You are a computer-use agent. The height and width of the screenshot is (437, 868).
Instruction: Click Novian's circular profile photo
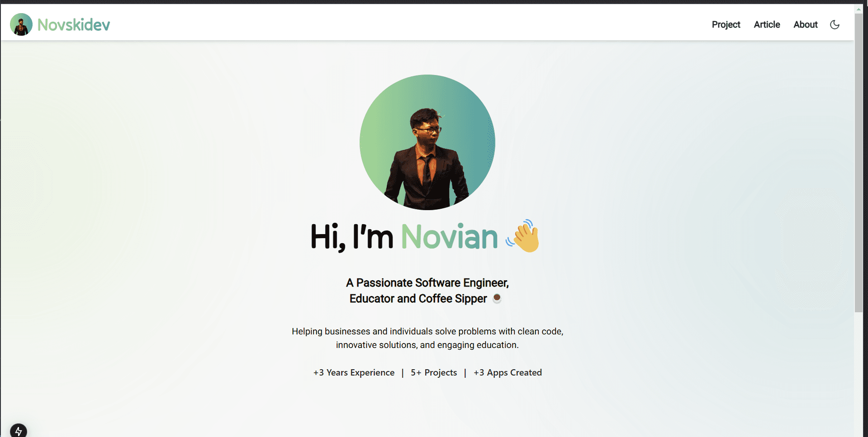pos(427,142)
